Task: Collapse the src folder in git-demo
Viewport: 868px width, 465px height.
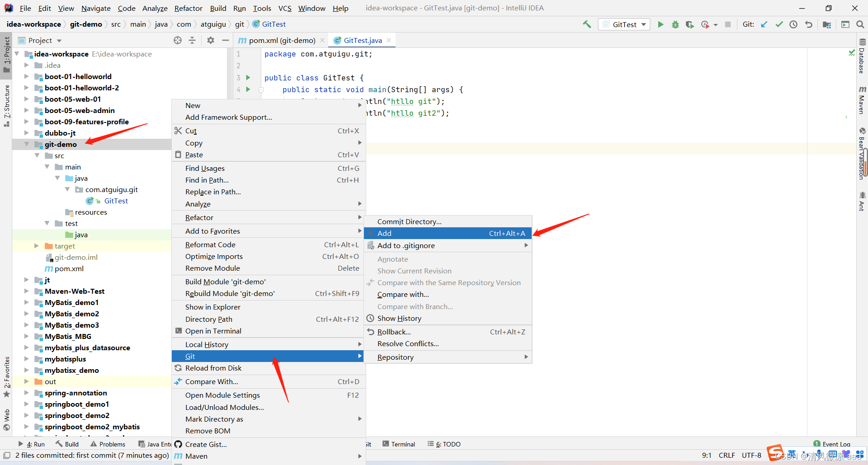Action: pos(37,155)
